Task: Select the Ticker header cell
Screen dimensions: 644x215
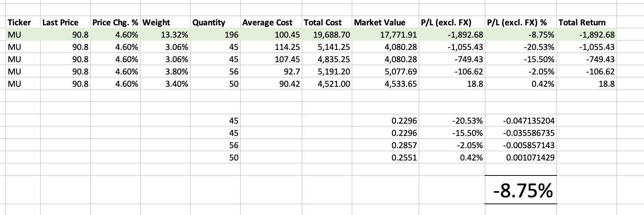Action: click(x=23, y=22)
